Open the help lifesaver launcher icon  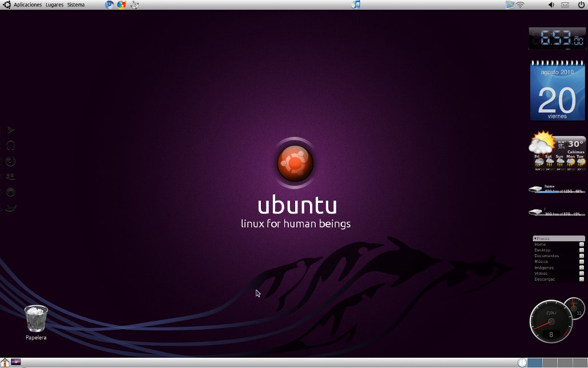point(135,5)
